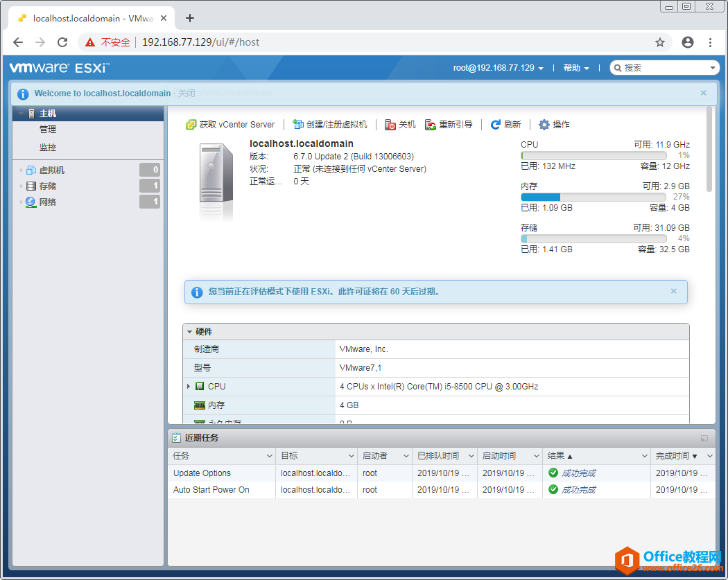Viewport: 728px width, 580px height.
Task: Click the memory (内存) usage bar
Action: tap(593, 197)
